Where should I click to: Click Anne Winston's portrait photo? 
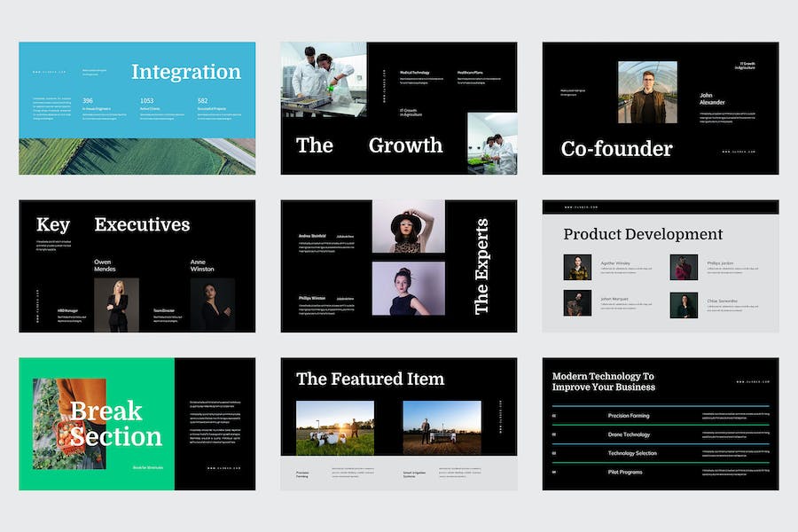click(x=213, y=305)
